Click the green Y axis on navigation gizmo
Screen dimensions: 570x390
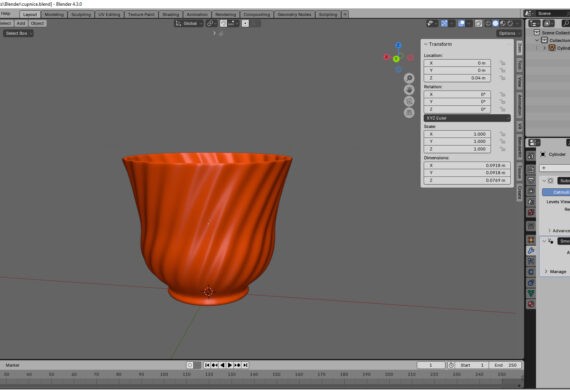coord(396,59)
